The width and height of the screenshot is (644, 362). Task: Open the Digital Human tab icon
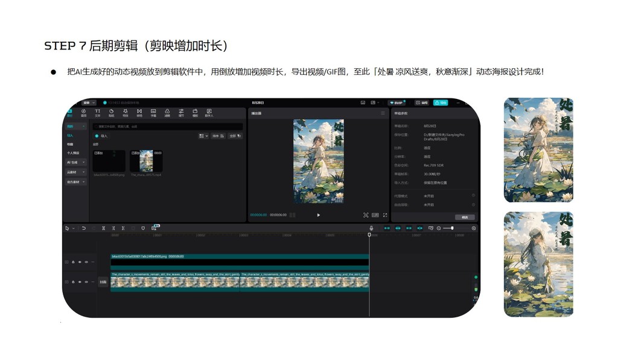click(209, 112)
